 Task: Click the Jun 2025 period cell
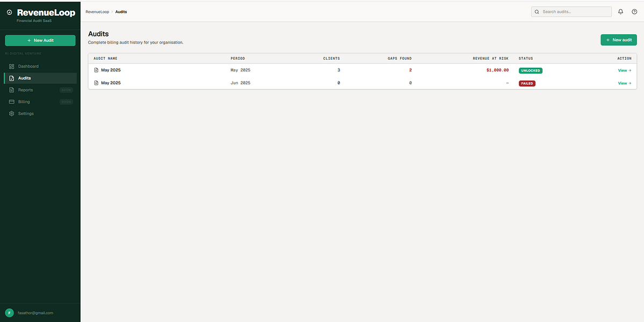pos(240,83)
